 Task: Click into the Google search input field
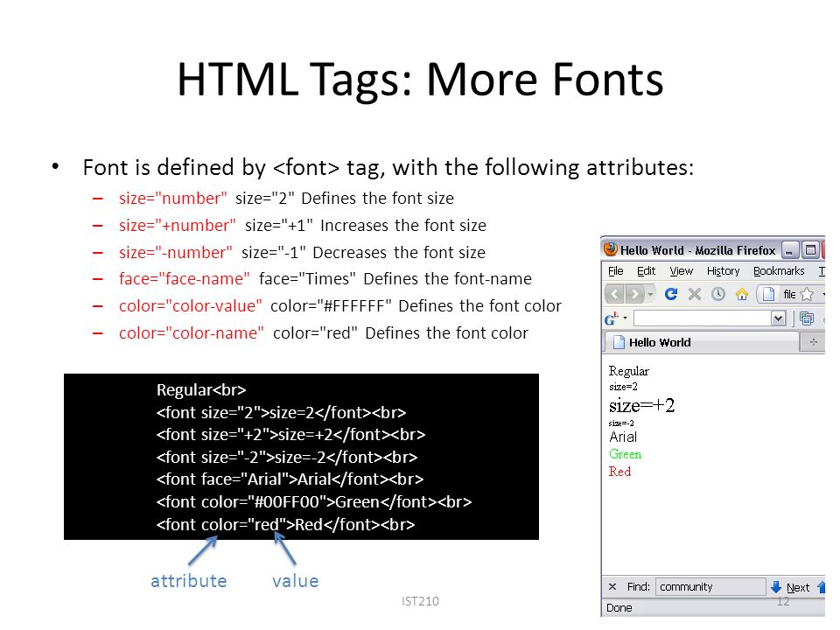tap(702, 318)
